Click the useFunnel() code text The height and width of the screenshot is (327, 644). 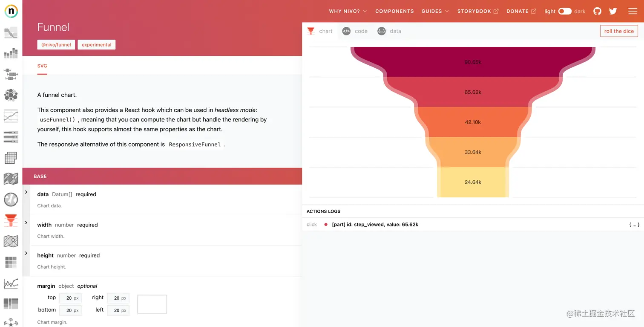(x=57, y=120)
